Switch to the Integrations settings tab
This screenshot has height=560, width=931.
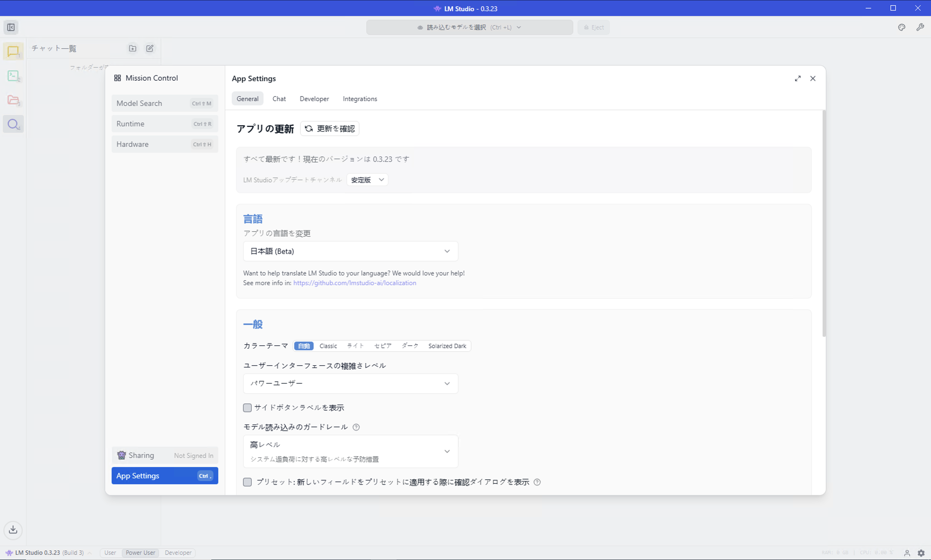pyautogui.click(x=359, y=99)
